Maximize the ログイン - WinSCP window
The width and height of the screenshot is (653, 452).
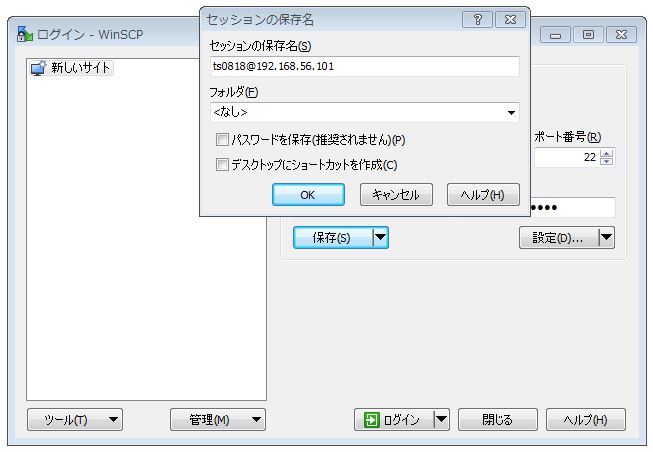[588, 35]
